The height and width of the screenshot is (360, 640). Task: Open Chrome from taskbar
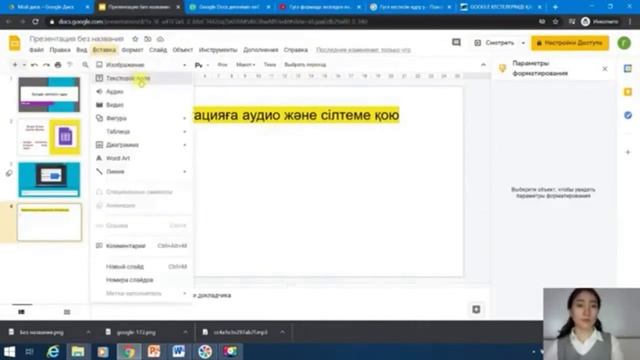[x=129, y=351]
